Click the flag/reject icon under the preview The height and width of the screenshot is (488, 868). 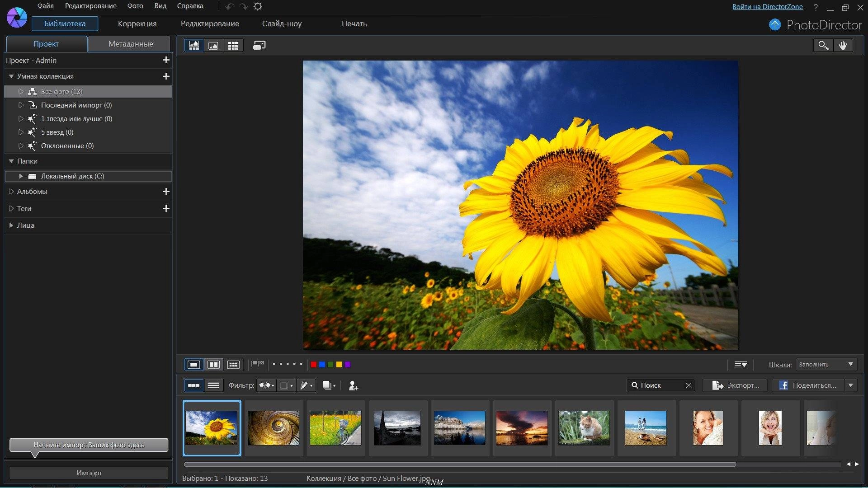click(x=258, y=364)
